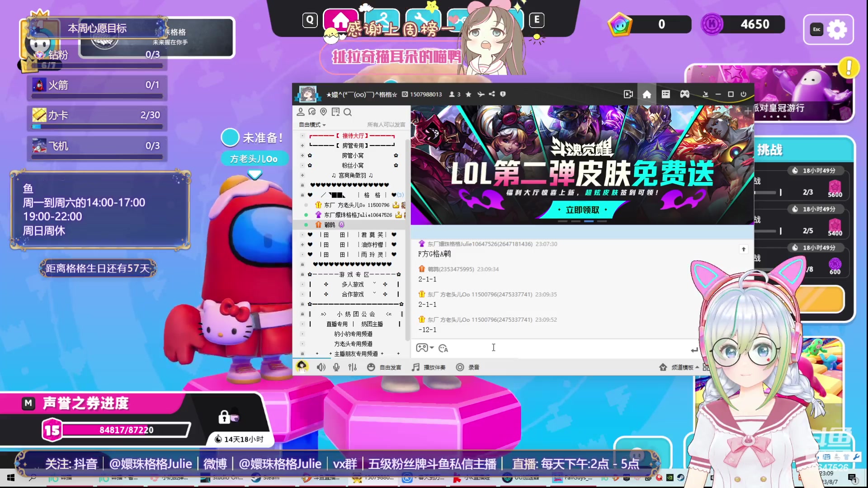Click the 飞机 plane goal progress bar
This screenshot has height=488, width=868.
98,157
